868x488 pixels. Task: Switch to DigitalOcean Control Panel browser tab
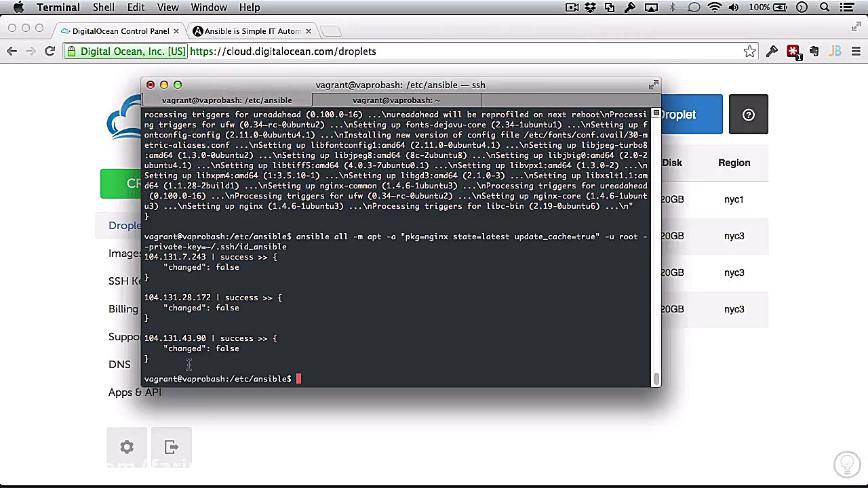[119, 31]
